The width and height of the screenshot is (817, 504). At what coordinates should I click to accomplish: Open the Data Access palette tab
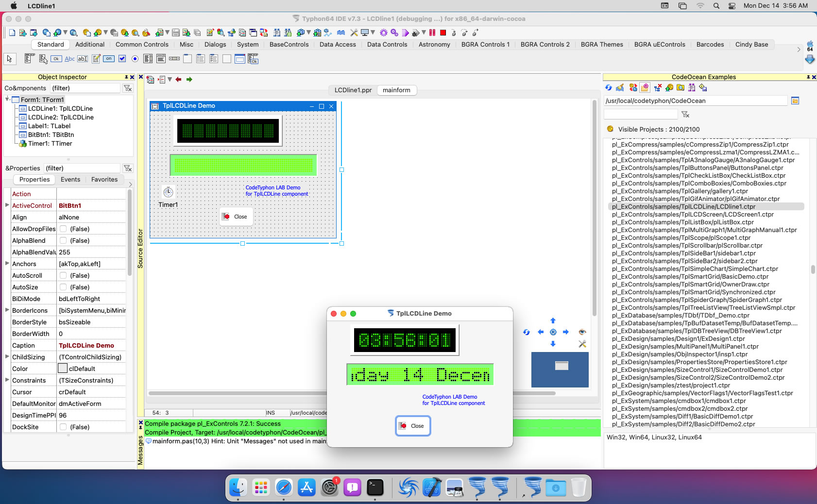[338, 44]
